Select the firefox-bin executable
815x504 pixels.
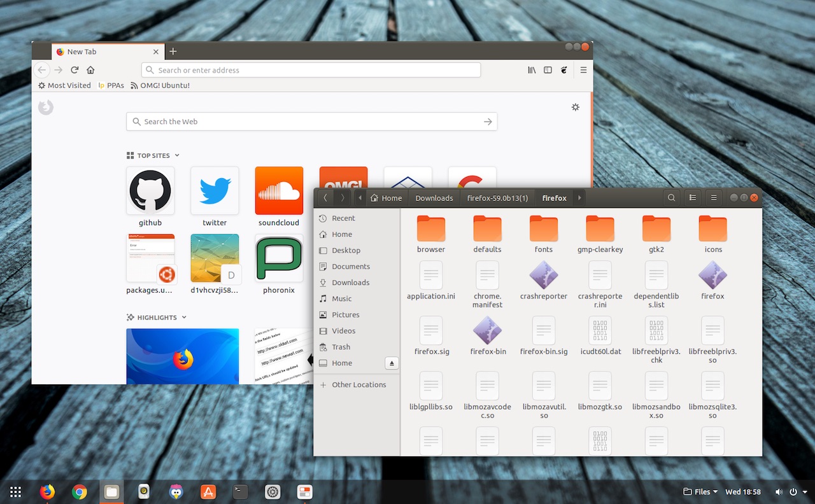[488, 336]
